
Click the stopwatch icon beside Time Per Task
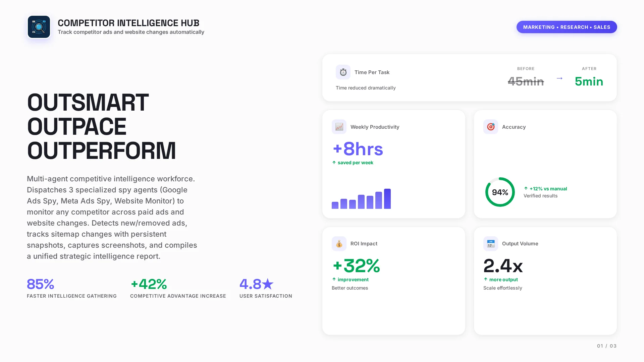pyautogui.click(x=343, y=72)
